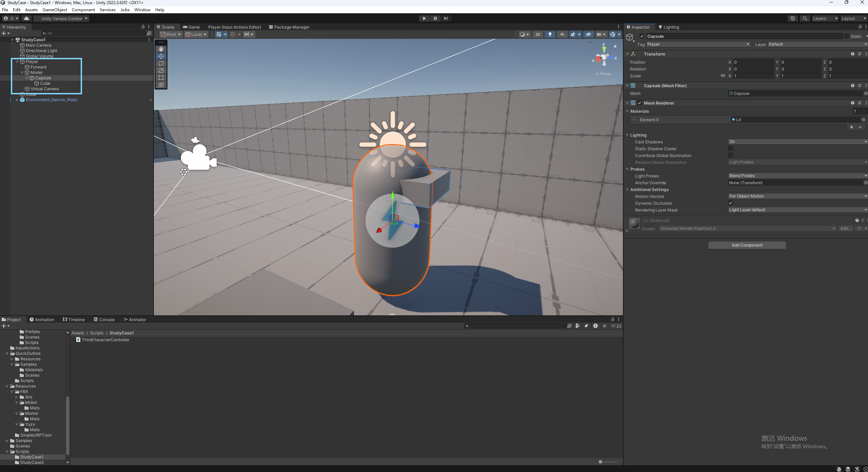Toggle Static Shadow Caster checkbox

(730, 148)
